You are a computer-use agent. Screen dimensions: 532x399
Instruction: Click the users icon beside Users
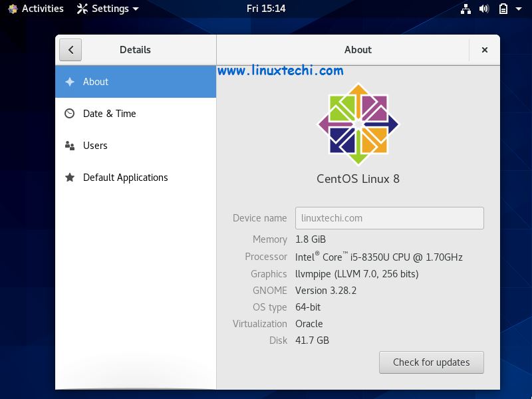point(68,146)
